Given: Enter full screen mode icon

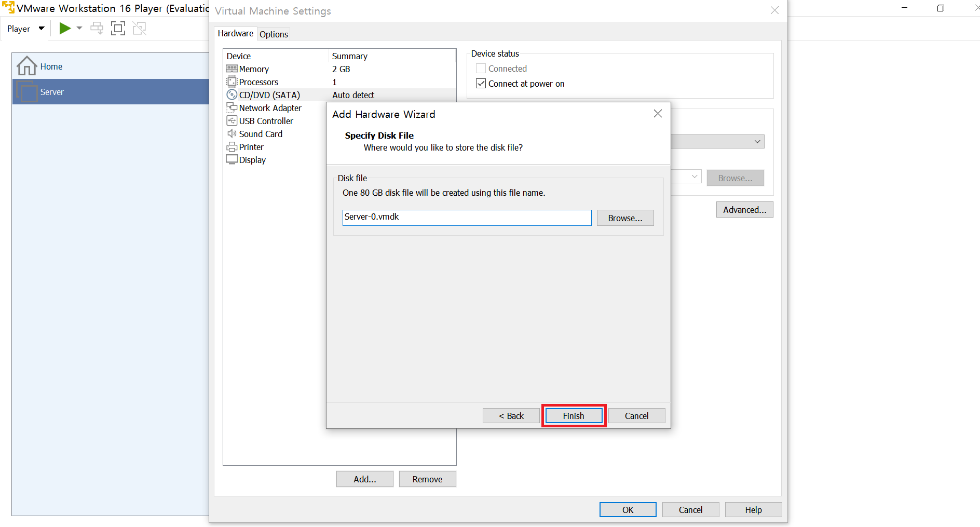Looking at the screenshot, I should tap(118, 28).
